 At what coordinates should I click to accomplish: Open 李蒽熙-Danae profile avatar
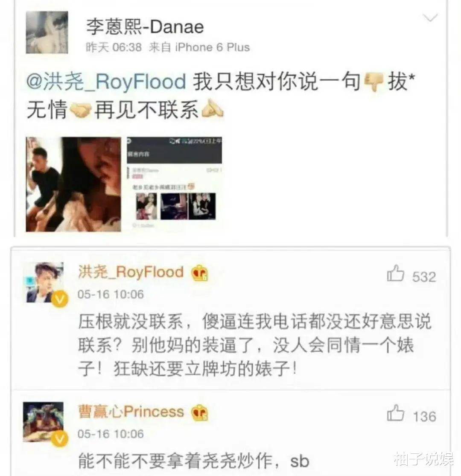[x=47, y=32]
